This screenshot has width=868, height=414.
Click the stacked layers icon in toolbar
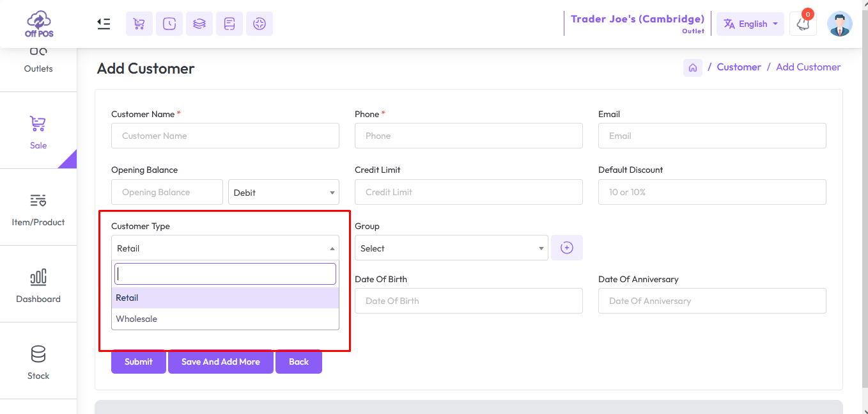pyautogui.click(x=199, y=24)
